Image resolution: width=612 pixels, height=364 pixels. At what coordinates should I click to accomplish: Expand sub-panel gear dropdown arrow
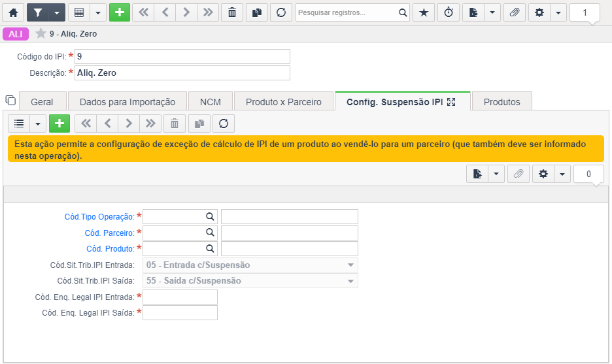point(562,174)
